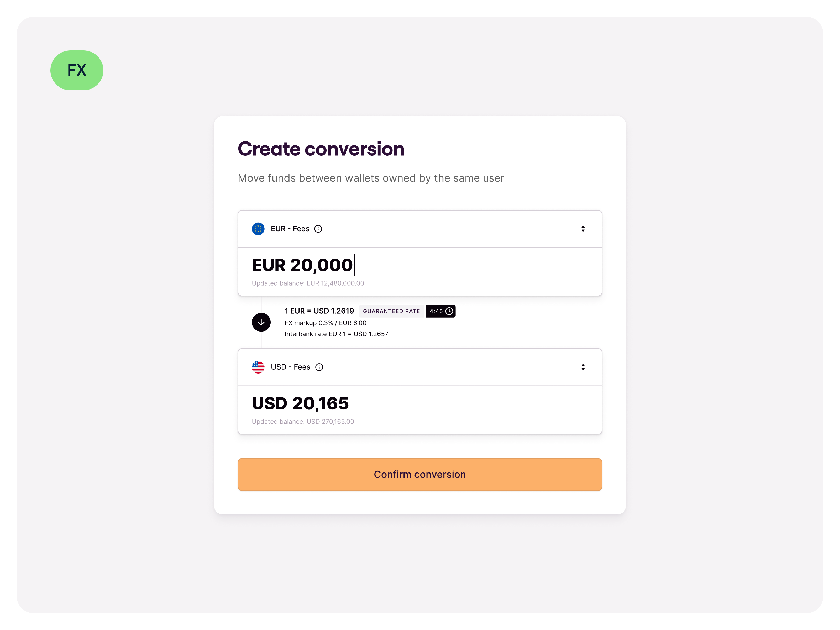Click the downward conversion arrow icon
The height and width of the screenshot is (630, 840).
pos(261,322)
